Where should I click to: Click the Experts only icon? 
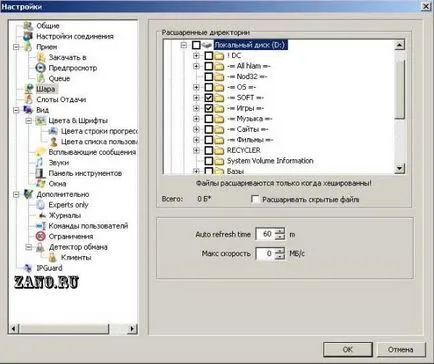point(40,205)
